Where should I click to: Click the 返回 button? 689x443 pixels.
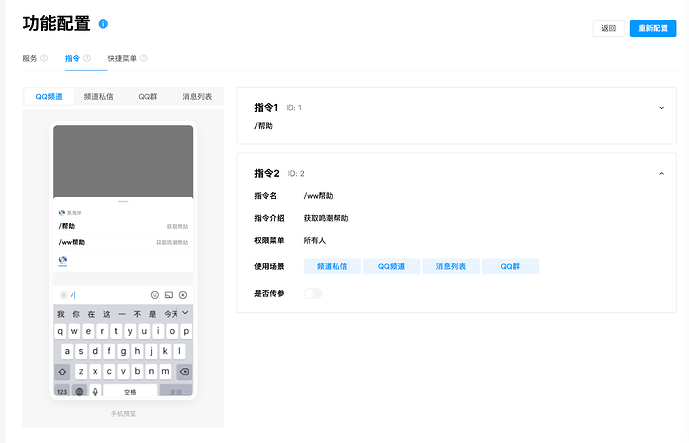pos(609,29)
